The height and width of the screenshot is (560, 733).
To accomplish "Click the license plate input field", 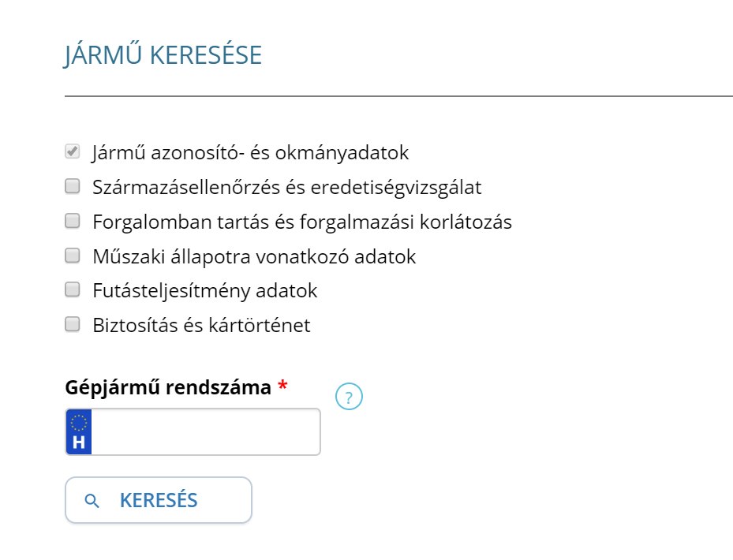I will 205,431.
